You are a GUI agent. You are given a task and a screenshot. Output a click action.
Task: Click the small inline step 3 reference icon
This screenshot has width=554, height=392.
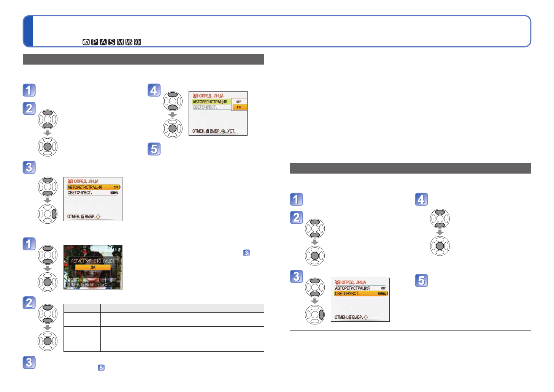click(246, 253)
